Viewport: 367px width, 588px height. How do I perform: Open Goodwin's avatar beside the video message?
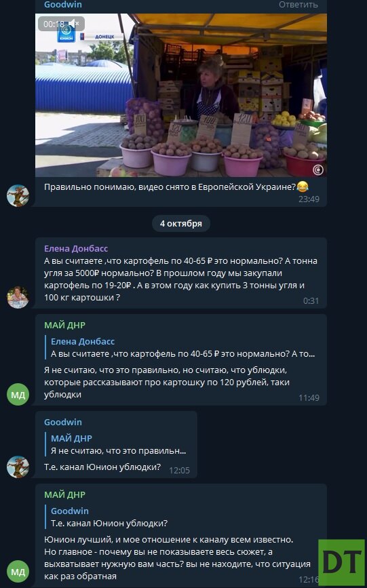click(x=18, y=196)
